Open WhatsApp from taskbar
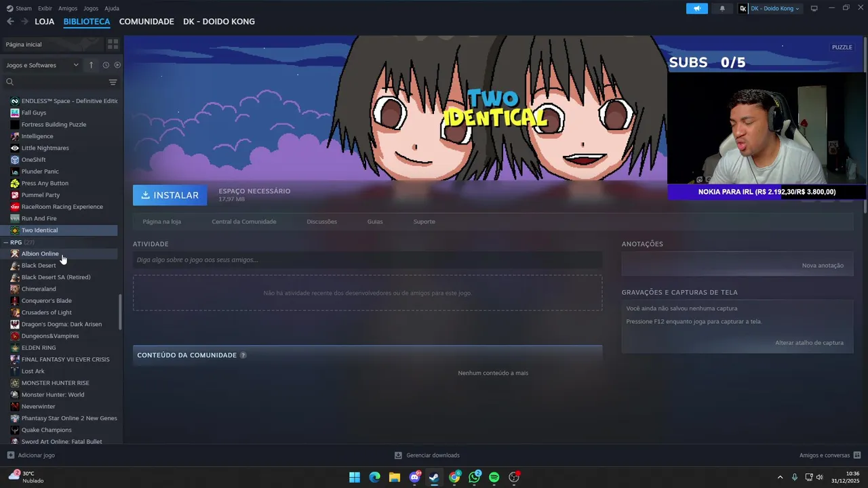 pyautogui.click(x=474, y=477)
